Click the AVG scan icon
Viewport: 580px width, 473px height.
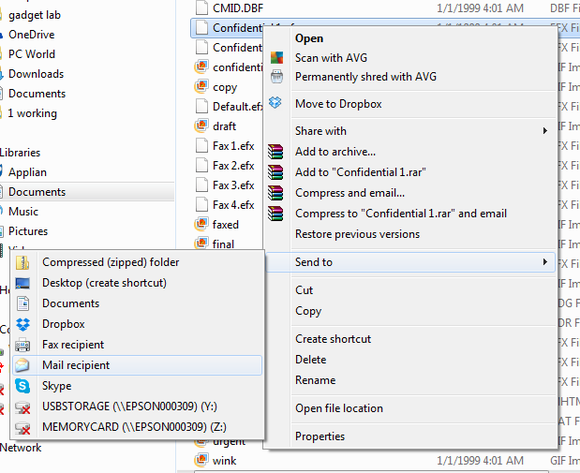tap(277, 58)
